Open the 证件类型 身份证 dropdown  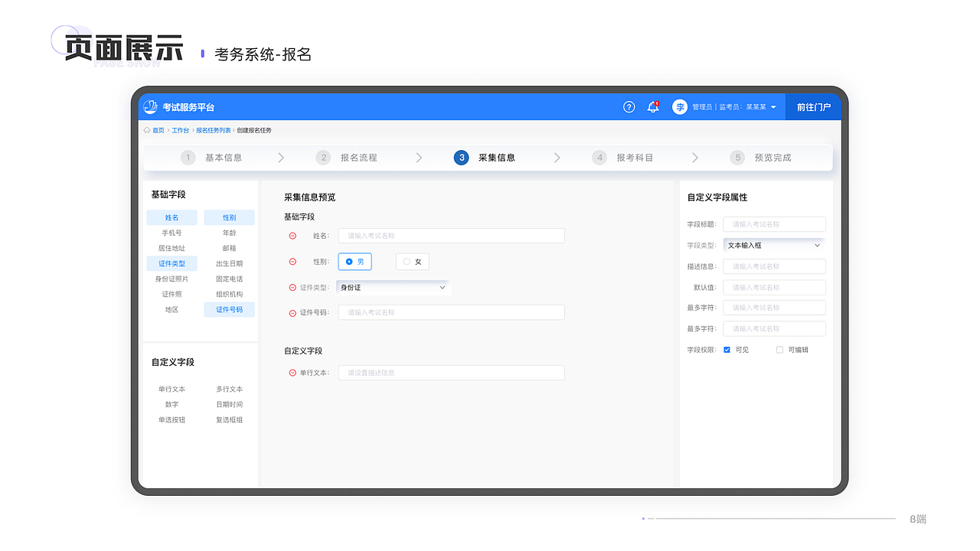393,288
